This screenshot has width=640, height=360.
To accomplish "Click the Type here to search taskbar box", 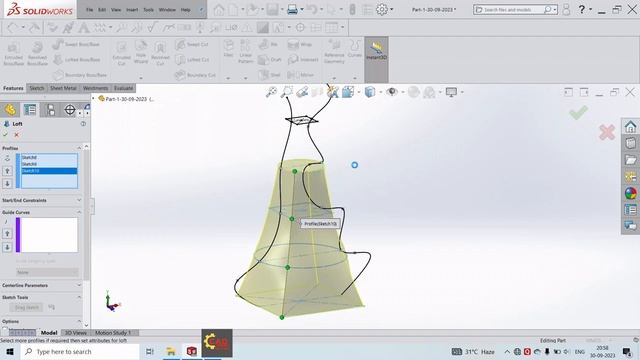I will pos(80,351).
